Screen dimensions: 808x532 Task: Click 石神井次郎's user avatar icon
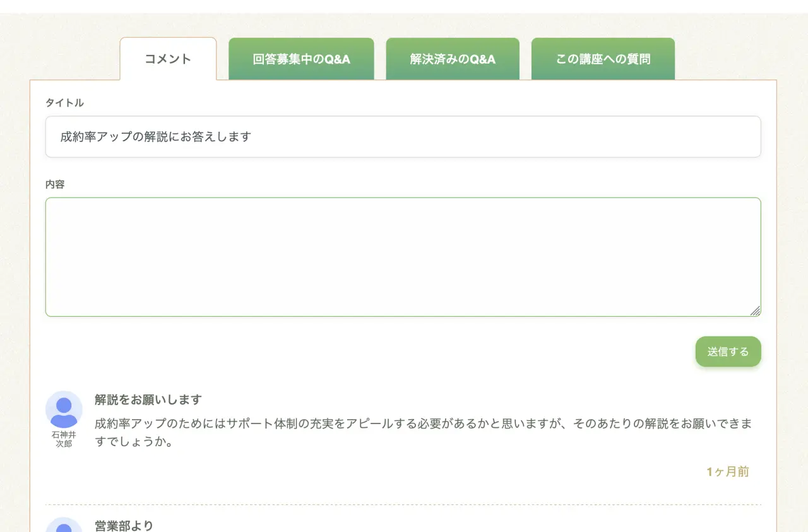coord(64,409)
